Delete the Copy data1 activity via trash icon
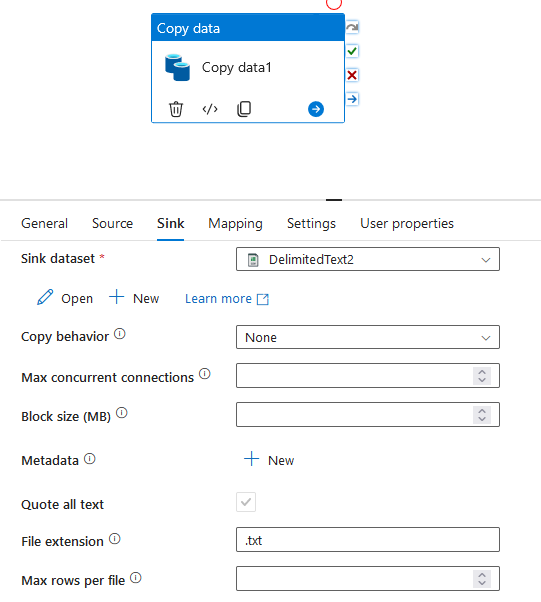This screenshot has width=541, height=602. point(176,109)
